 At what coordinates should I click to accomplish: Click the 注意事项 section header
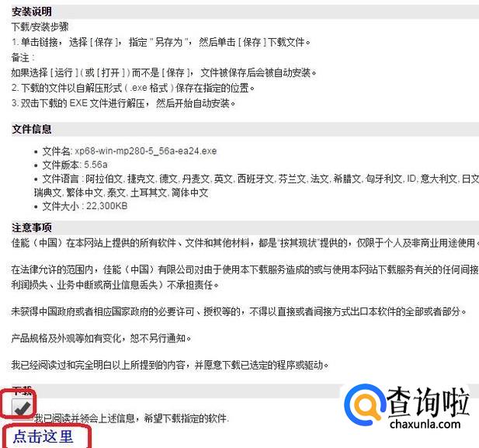point(32,227)
